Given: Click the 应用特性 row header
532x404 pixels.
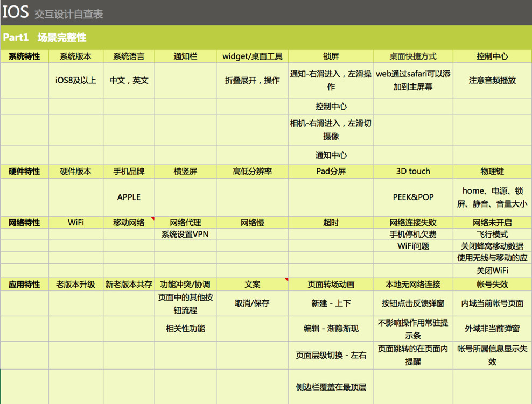Looking at the screenshot, I should (x=24, y=285).
